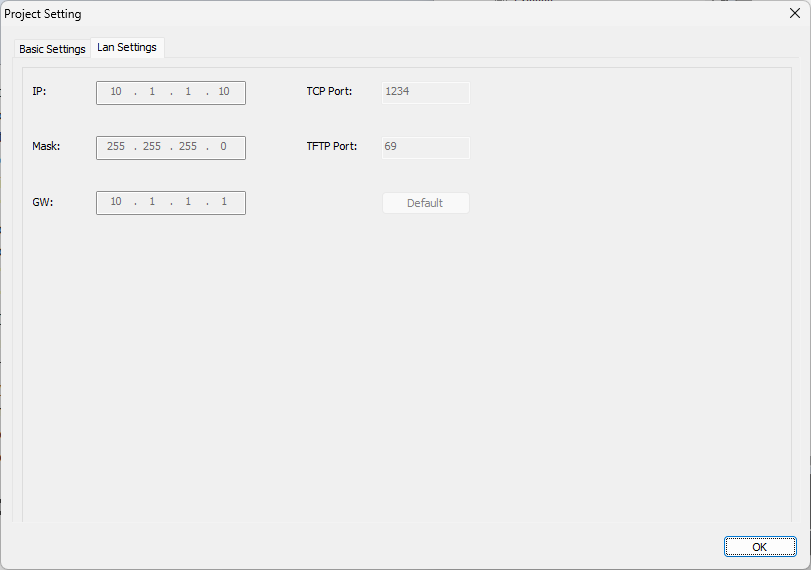The image size is (811, 570).
Task: Click the Project Setting title bar
Action: pos(400,14)
